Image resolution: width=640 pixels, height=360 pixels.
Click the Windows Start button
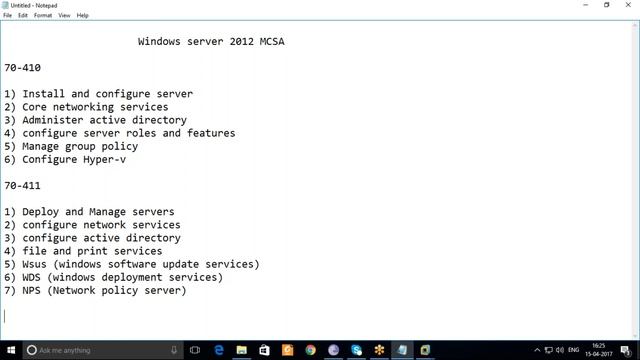(11, 350)
